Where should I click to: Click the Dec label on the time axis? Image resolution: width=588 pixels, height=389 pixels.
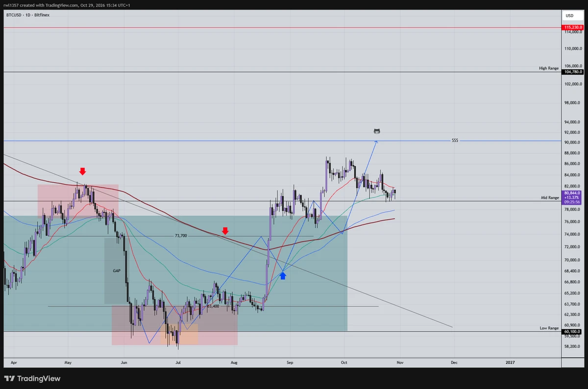click(x=454, y=363)
